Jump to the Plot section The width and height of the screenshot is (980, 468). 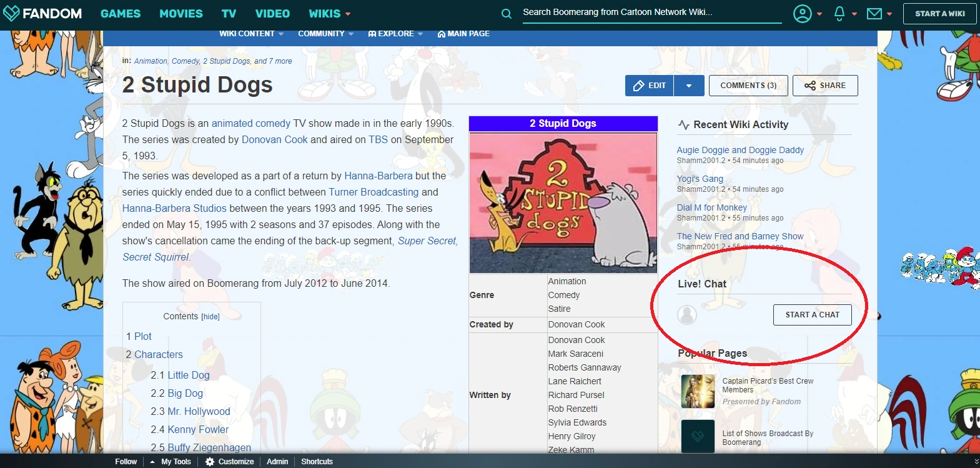143,337
